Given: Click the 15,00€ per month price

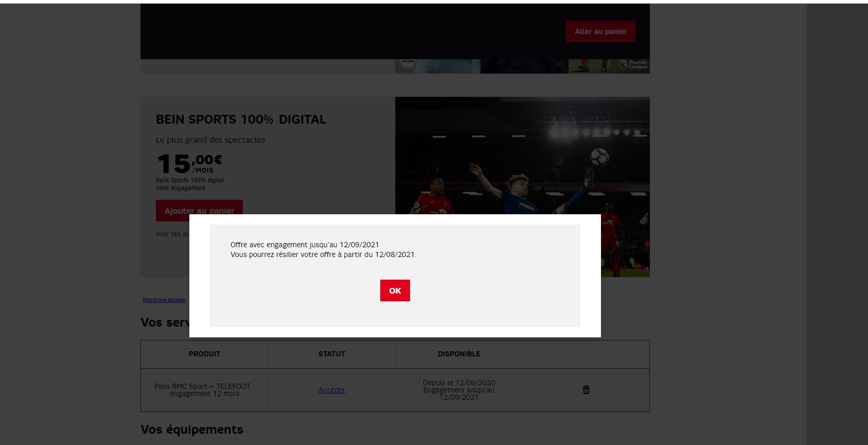Looking at the screenshot, I should [189, 164].
